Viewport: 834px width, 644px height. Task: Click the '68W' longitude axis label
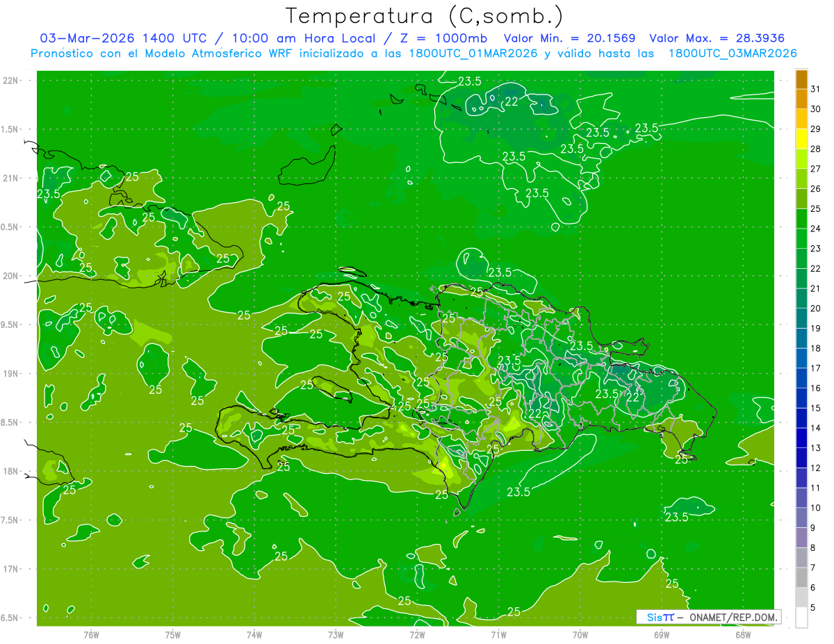743,635
